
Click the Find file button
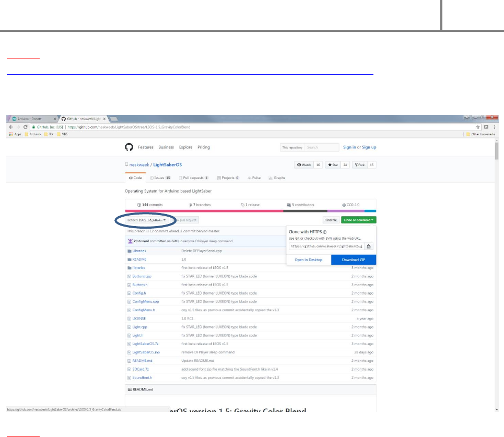(x=331, y=220)
